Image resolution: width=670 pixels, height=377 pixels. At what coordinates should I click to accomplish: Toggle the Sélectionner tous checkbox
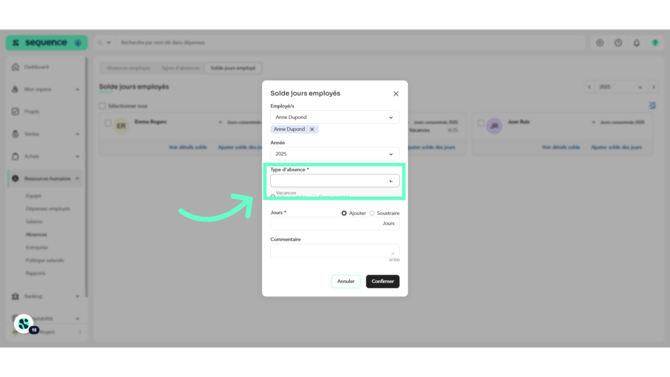click(x=102, y=106)
